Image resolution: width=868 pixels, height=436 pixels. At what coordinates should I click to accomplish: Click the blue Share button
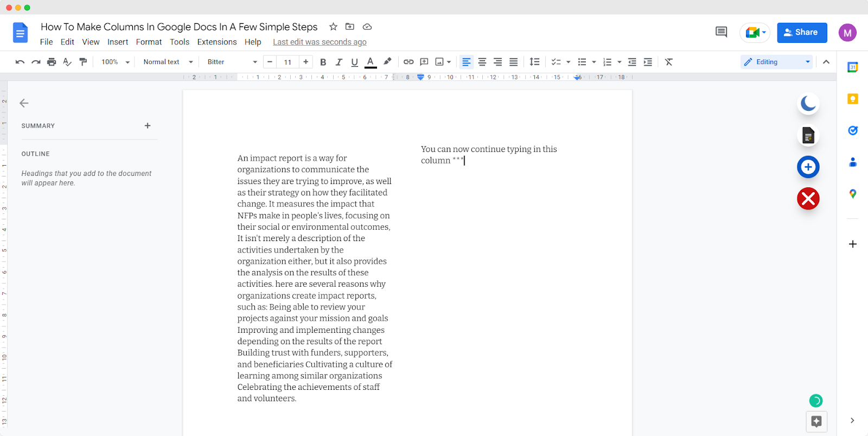[801, 33]
